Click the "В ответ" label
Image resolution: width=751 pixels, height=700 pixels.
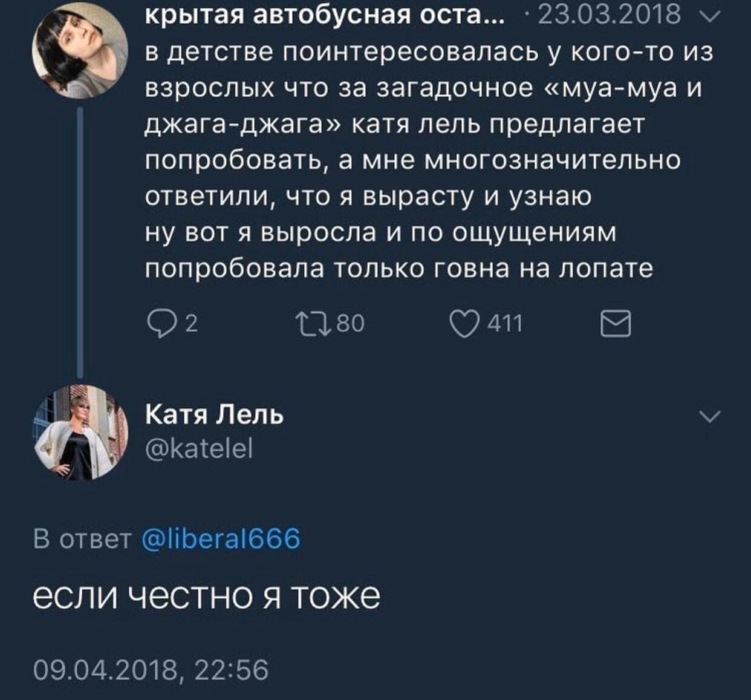[82, 538]
